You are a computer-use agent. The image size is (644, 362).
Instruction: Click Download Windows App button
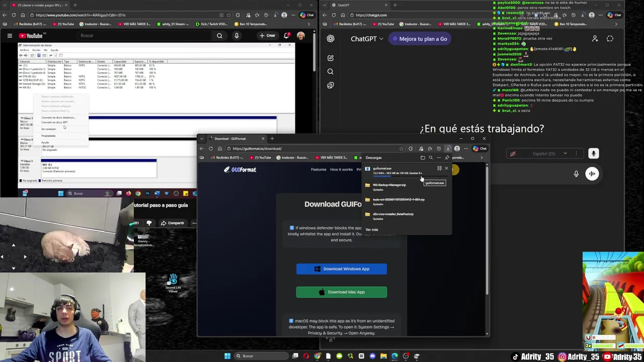pyautogui.click(x=342, y=269)
